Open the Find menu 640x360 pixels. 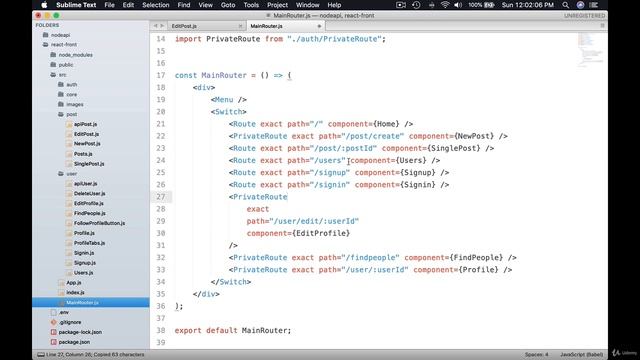click(184, 5)
